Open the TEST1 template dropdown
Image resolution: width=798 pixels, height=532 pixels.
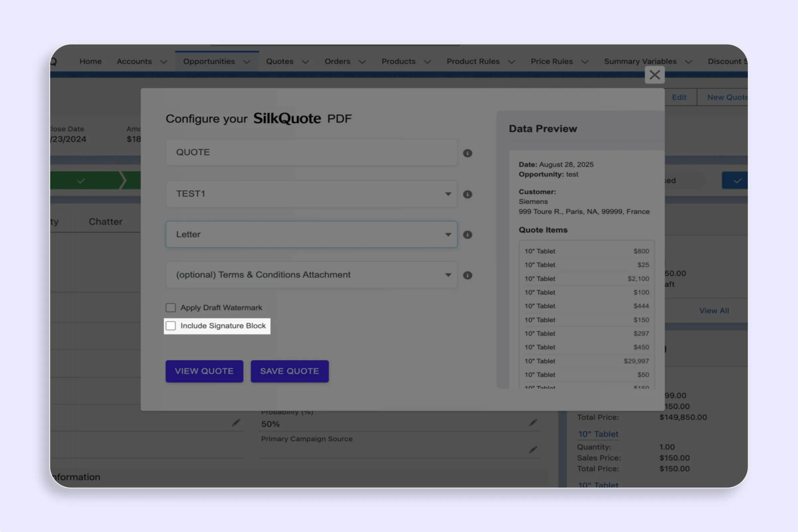tap(311, 194)
